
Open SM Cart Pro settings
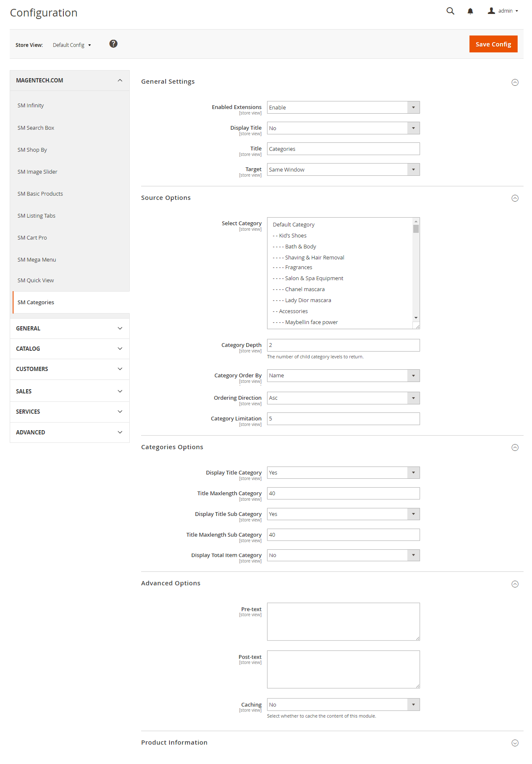[32, 238]
